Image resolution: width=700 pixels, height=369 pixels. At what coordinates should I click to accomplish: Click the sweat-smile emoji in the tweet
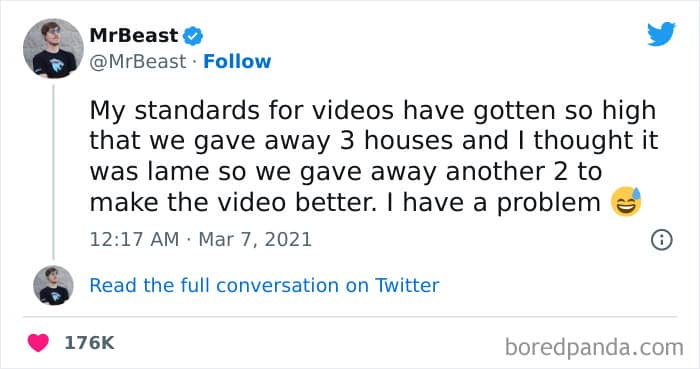(x=626, y=202)
